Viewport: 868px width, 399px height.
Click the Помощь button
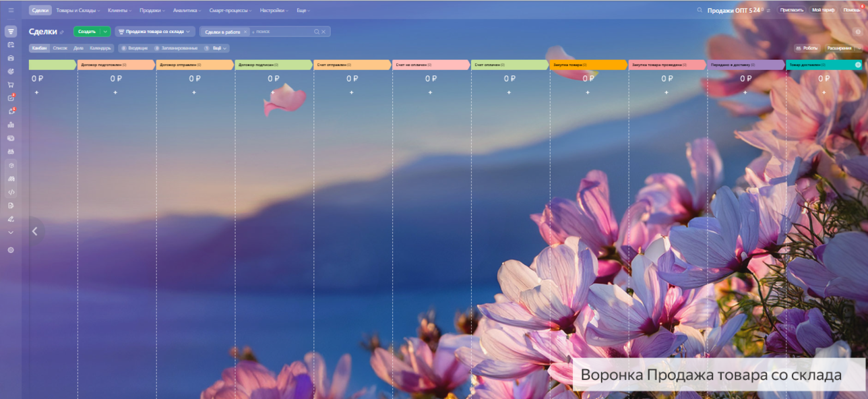852,10
